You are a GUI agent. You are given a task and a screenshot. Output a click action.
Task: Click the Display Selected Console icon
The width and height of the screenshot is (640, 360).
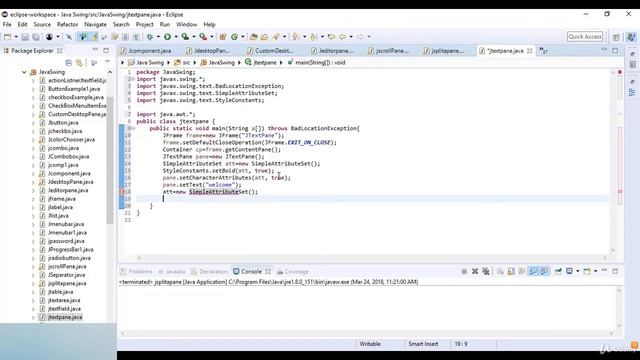pos(569,271)
